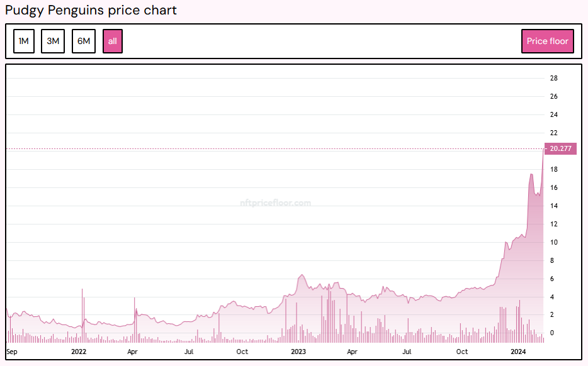Viewport: 588px width, 366px height.
Task: Toggle the Price floor button
Action: pos(548,42)
